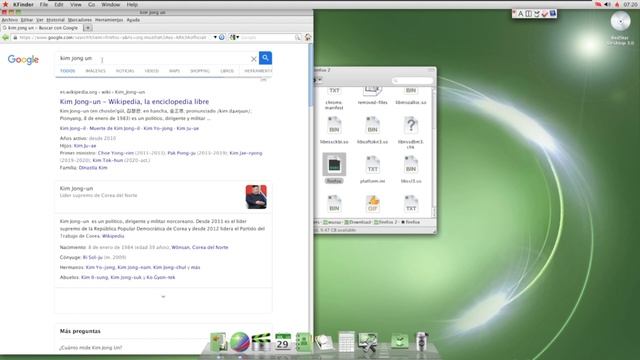Click the browser home icon
The width and height of the screenshot is (640, 360).
(x=308, y=37)
